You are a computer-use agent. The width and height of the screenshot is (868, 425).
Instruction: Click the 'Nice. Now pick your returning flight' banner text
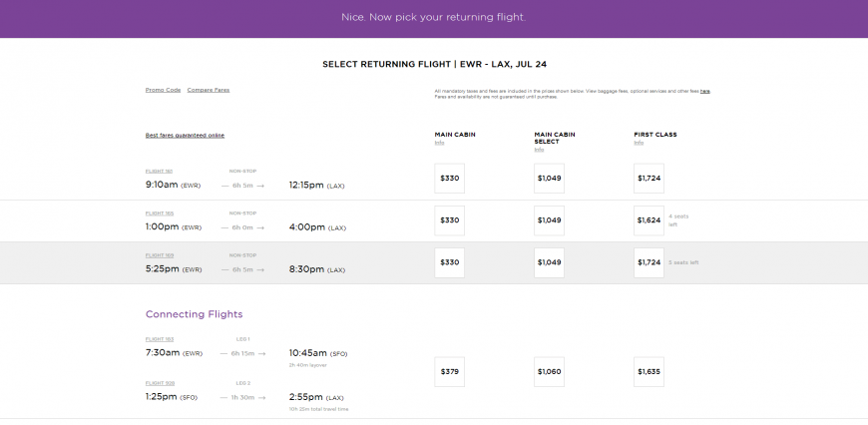433,17
